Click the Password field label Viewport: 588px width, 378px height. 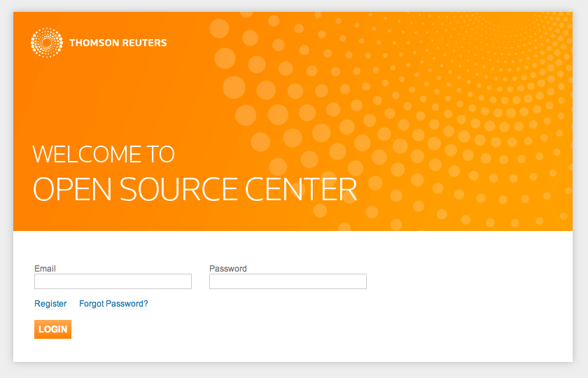pos(228,269)
